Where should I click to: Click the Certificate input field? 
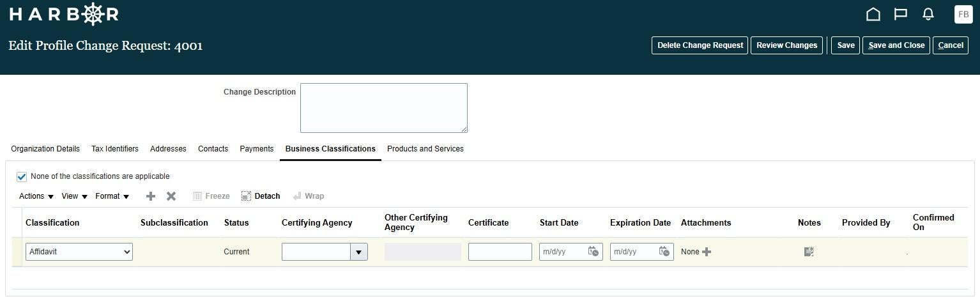pos(500,252)
